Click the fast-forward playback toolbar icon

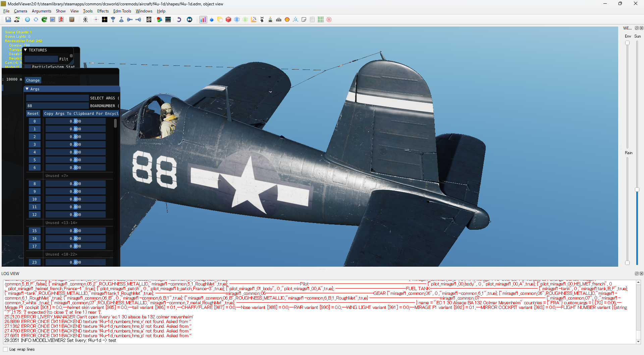pos(53,19)
